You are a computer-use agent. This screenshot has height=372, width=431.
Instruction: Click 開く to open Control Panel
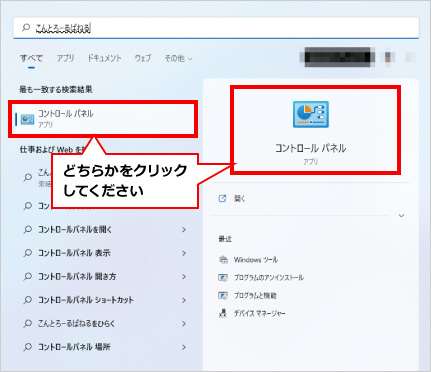pos(240,199)
